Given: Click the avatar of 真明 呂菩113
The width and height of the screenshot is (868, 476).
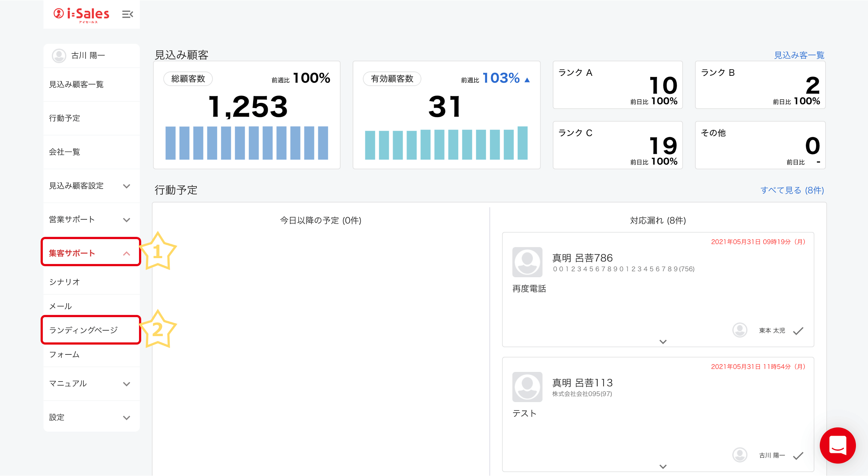Looking at the screenshot, I should coord(527,387).
